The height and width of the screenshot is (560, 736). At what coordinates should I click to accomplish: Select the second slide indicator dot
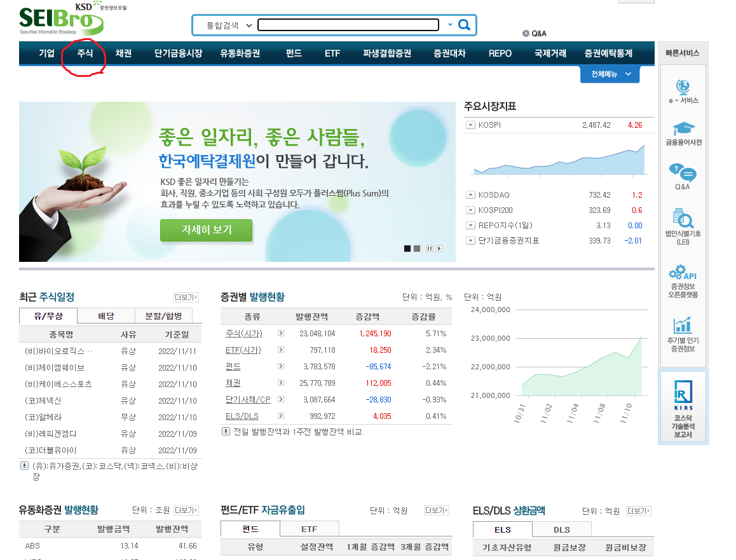(417, 249)
